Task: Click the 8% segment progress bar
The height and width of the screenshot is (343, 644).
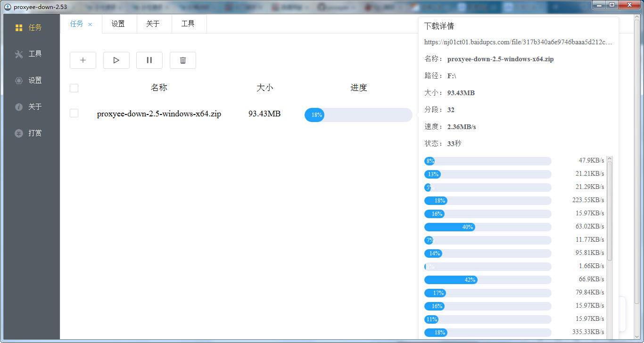Action: point(488,161)
